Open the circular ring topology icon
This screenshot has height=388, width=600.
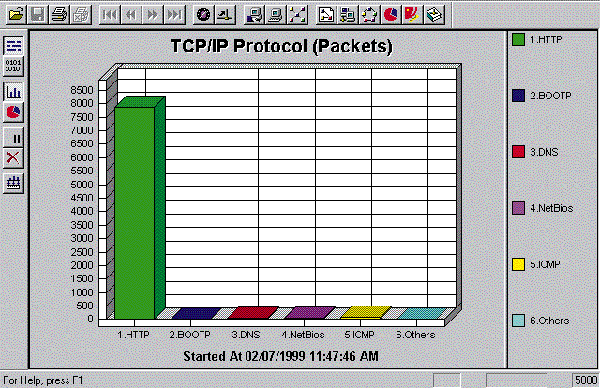click(369, 15)
